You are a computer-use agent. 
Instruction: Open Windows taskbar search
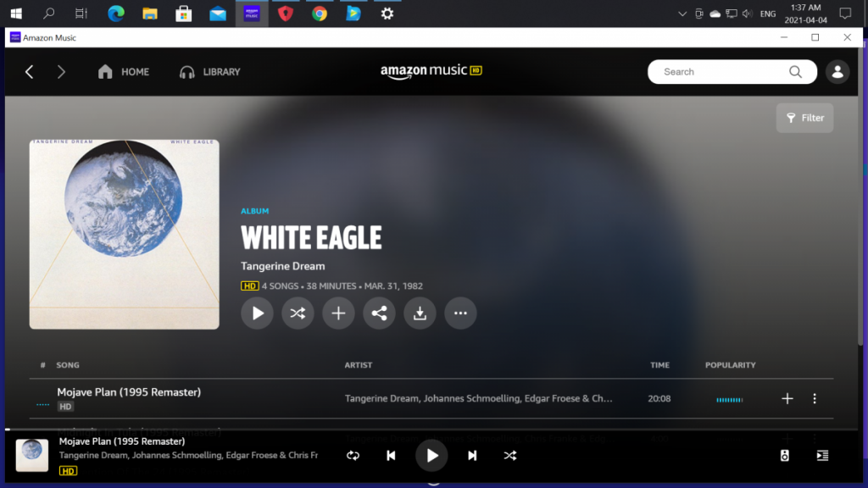click(48, 14)
